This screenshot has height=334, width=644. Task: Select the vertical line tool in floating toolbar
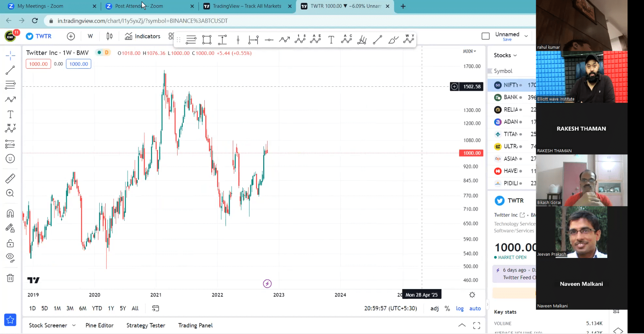coord(238,40)
